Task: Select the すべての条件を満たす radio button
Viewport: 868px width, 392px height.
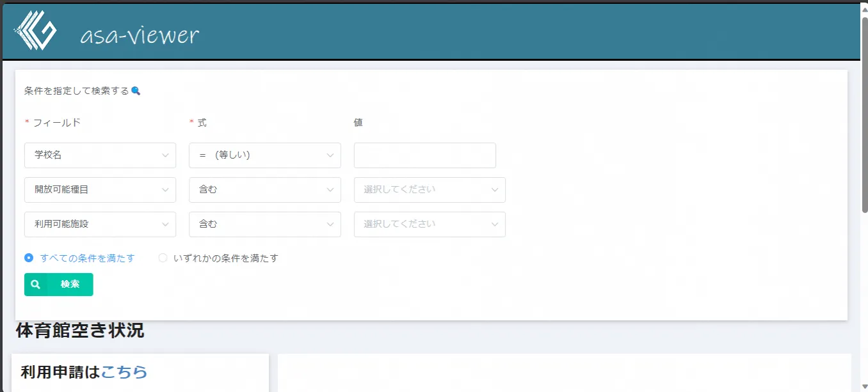Action: tap(29, 258)
